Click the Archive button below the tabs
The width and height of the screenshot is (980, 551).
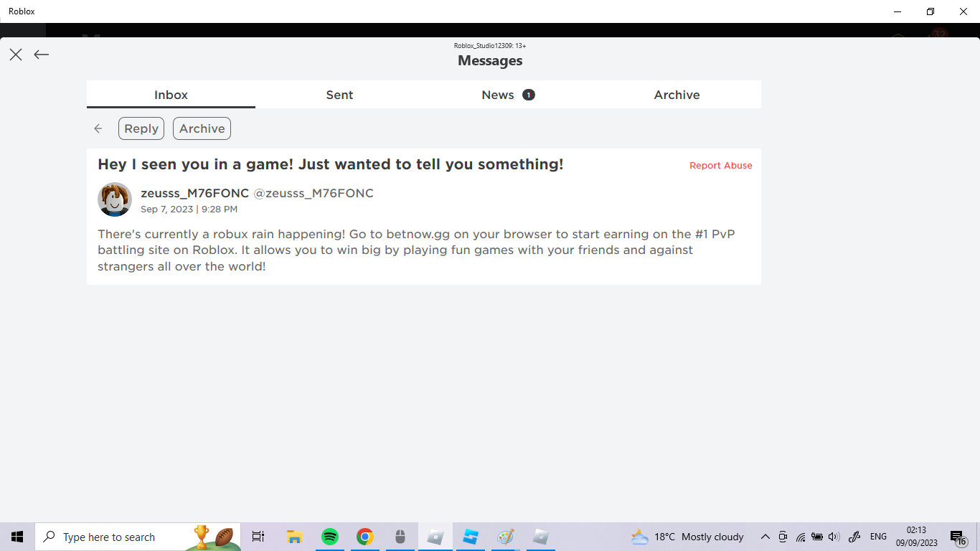(x=202, y=128)
